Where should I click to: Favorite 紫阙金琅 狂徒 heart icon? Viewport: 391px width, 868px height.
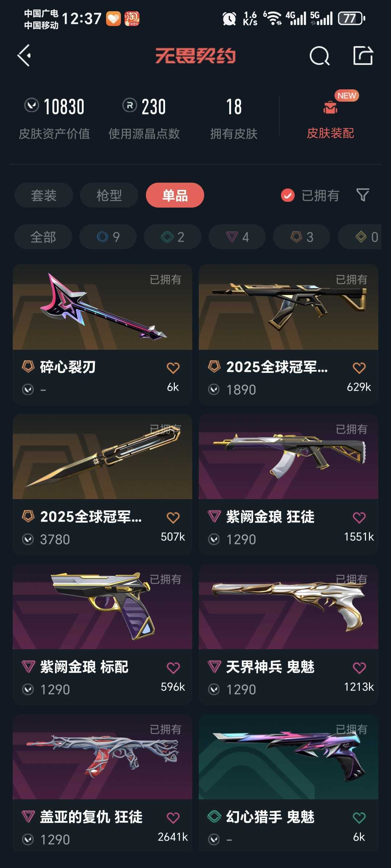[359, 518]
